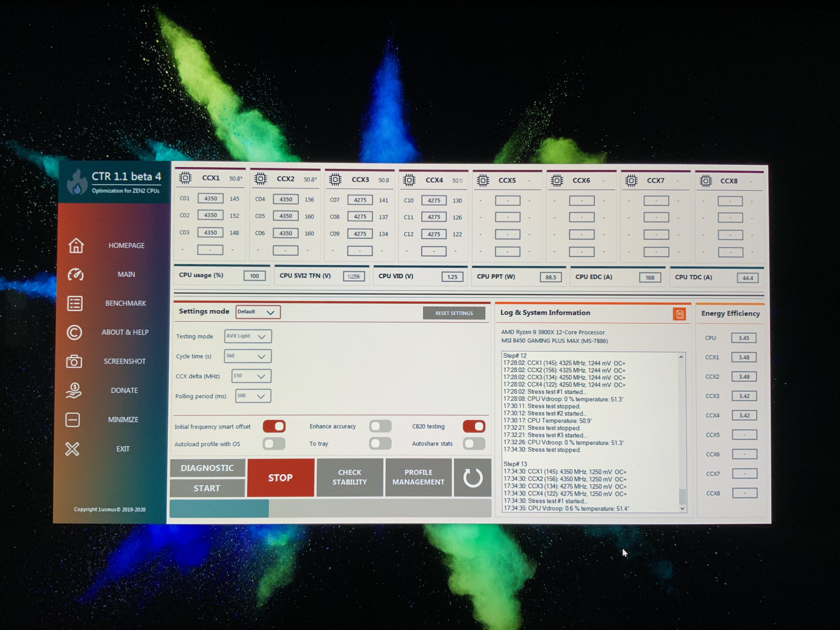This screenshot has height=630, width=840.
Task: Open PROFILE MANAGEMENT
Action: [419, 477]
